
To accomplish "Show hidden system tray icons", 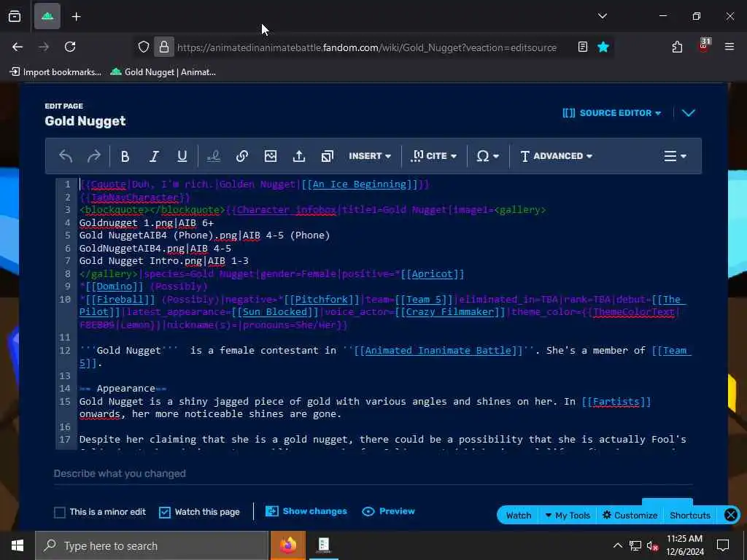I will [x=617, y=545].
